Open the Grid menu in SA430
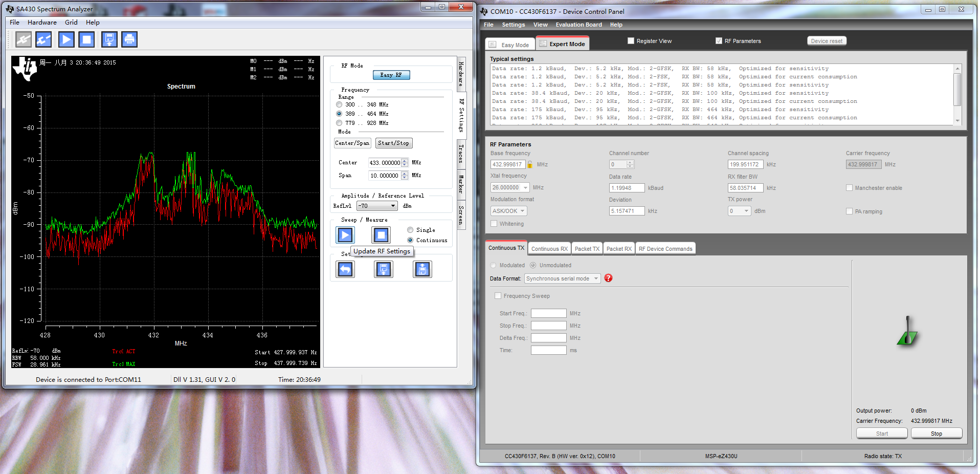Screen dimensions: 980x474 (x=71, y=22)
